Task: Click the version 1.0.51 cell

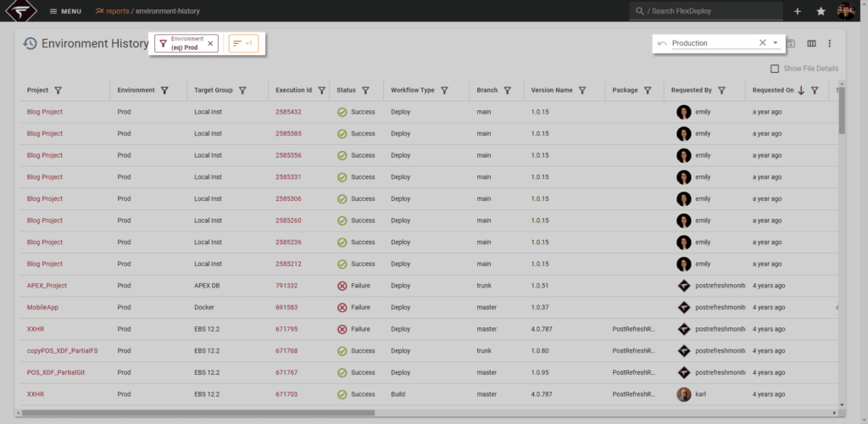Action: (539, 286)
